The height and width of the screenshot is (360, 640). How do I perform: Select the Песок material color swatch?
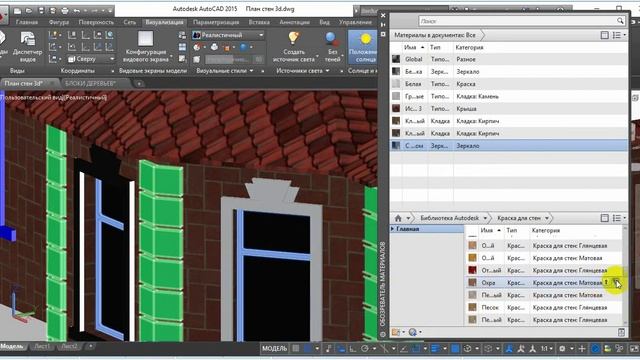coord(472,307)
